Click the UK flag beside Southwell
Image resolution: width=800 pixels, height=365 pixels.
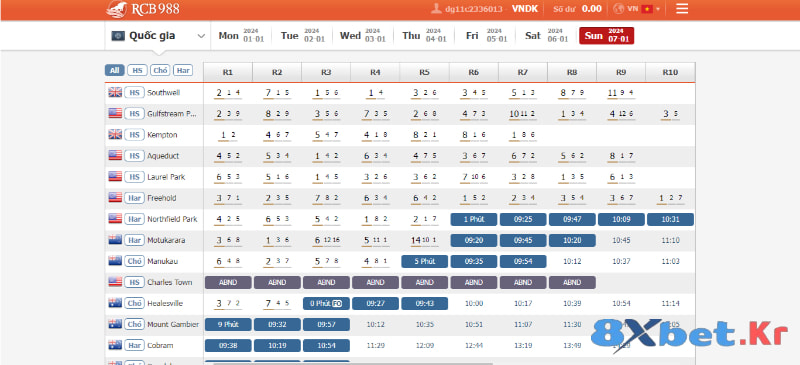click(x=115, y=92)
